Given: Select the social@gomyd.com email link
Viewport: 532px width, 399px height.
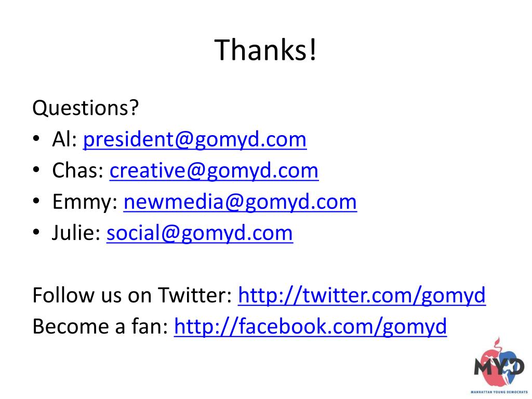Looking at the screenshot, I should coord(199,233).
